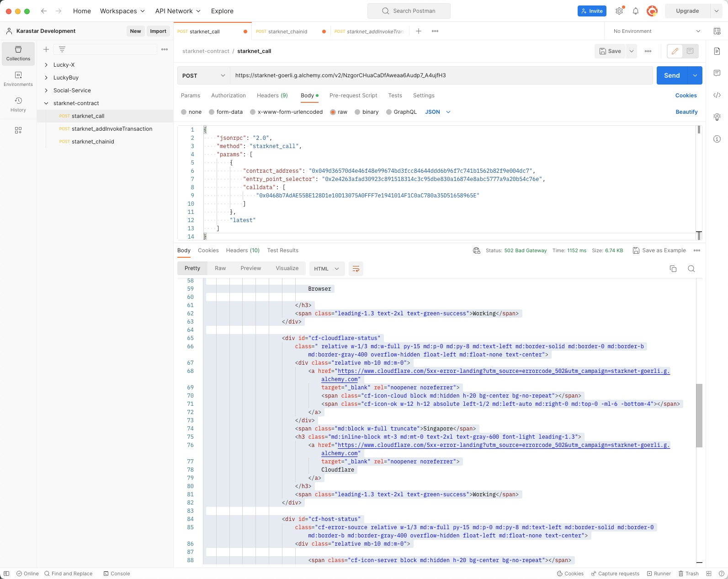Toggle the sidebar from status bar

6,574
